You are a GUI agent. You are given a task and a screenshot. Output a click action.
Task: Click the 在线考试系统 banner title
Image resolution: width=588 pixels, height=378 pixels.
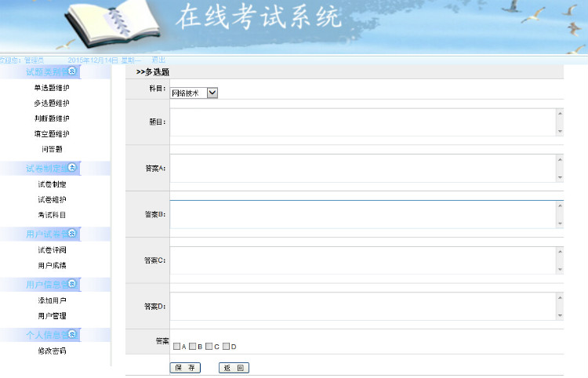(x=259, y=16)
